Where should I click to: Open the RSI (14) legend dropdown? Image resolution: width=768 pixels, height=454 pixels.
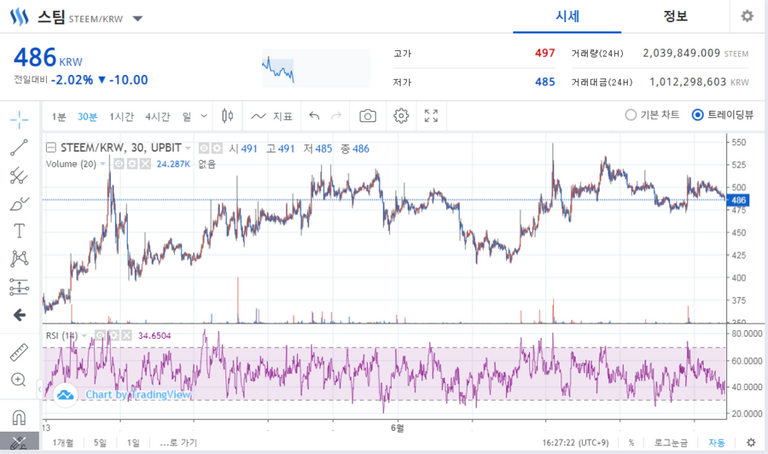[84, 335]
